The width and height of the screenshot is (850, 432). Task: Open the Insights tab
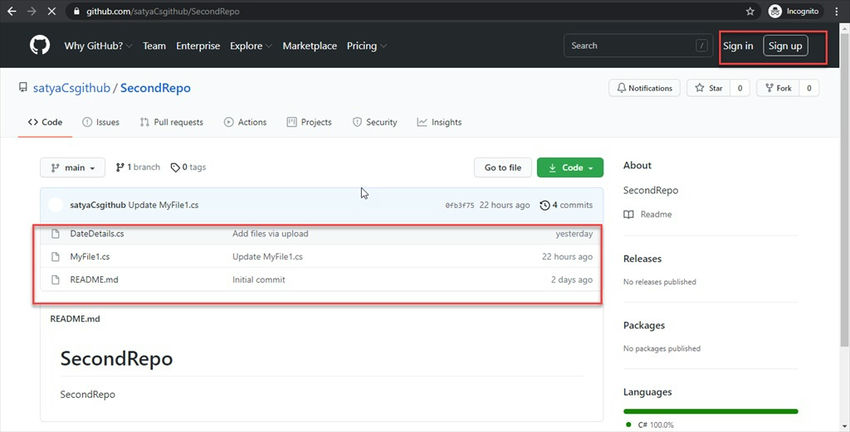[439, 122]
